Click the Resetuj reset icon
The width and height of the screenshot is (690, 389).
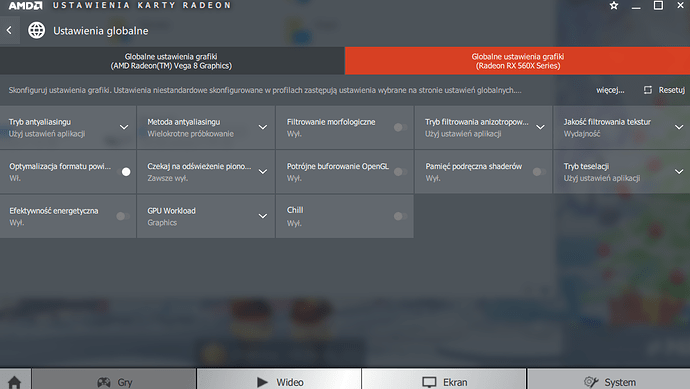click(x=648, y=90)
